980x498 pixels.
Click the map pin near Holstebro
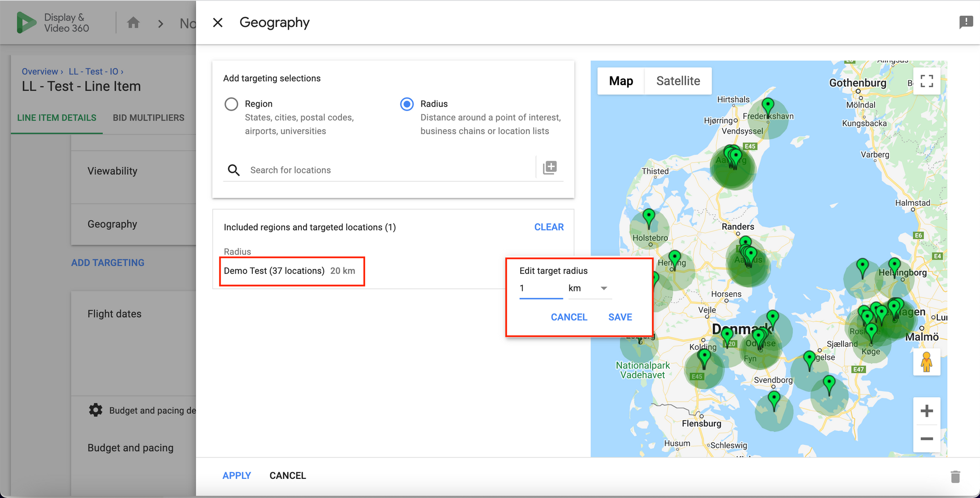pos(649,218)
